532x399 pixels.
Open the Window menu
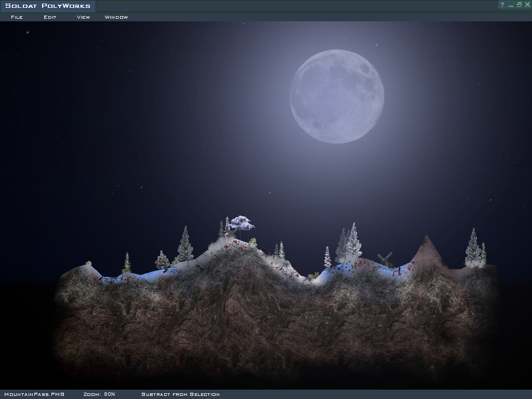pos(116,17)
